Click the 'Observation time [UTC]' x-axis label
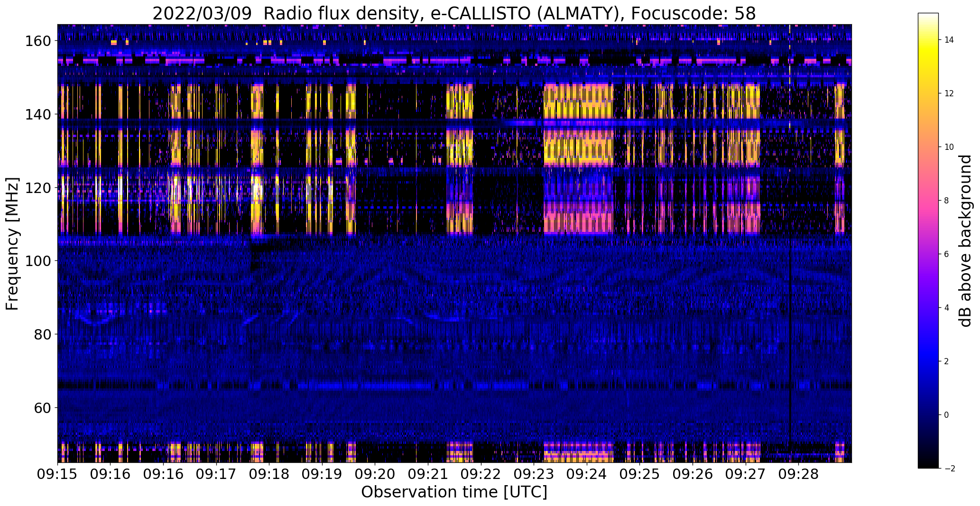980x506 pixels. tap(454, 492)
